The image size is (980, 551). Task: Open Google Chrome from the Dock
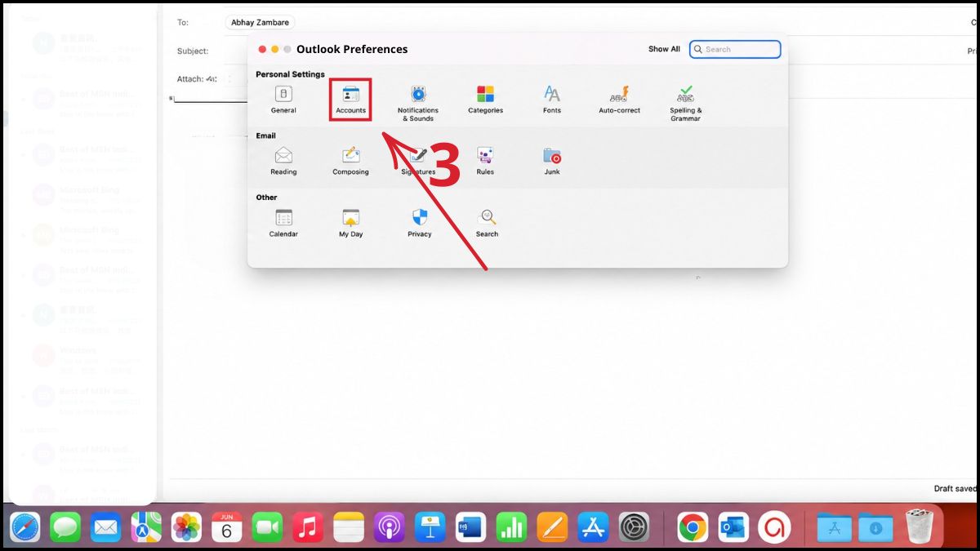pos(693,527)
